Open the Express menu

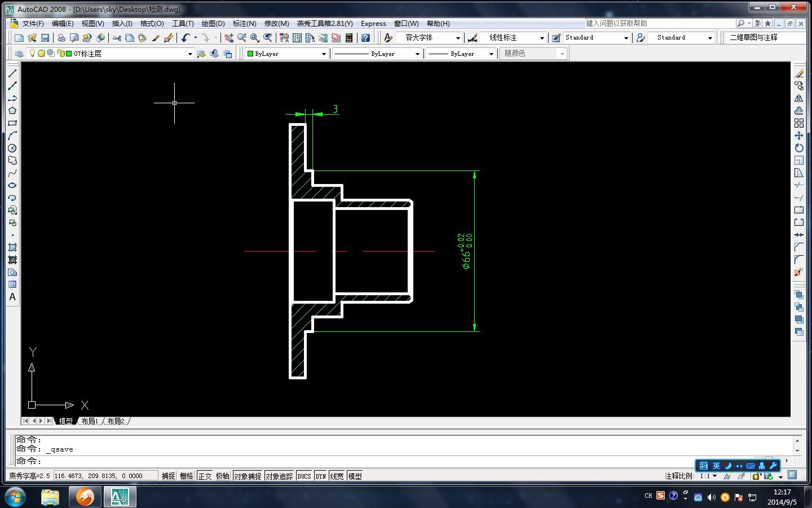click(x=373, y=23)
